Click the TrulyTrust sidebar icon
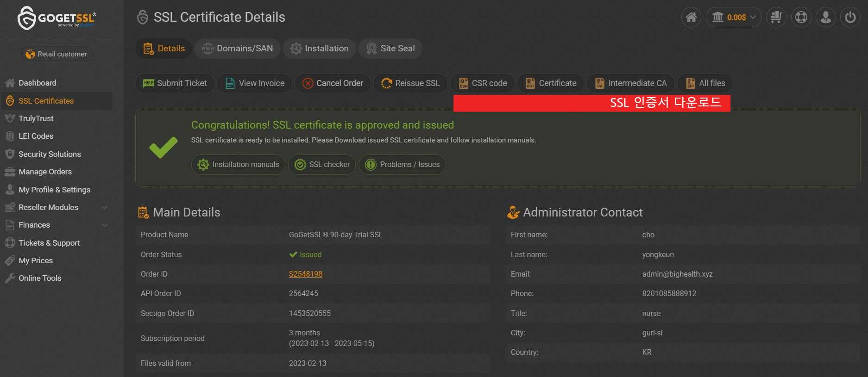The width and height of the screenshot is (868, 377). coord(10,118)
